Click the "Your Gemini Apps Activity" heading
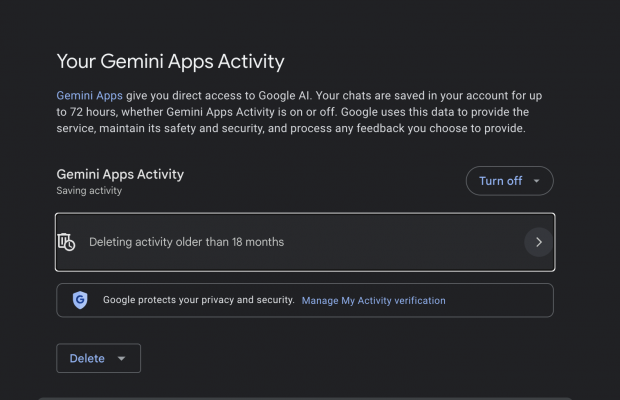 coord(170,61)
